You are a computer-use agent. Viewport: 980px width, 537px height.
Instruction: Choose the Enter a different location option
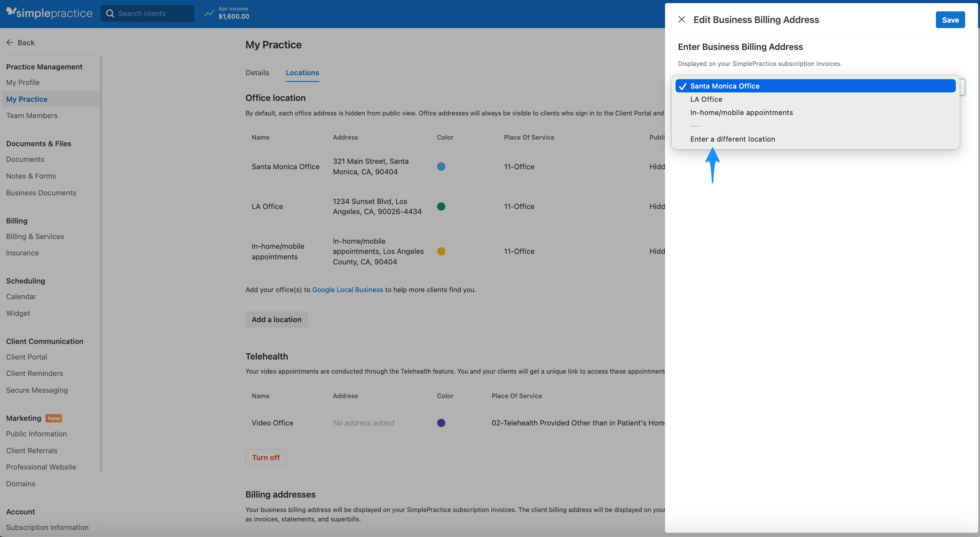[x=733, y=139]
